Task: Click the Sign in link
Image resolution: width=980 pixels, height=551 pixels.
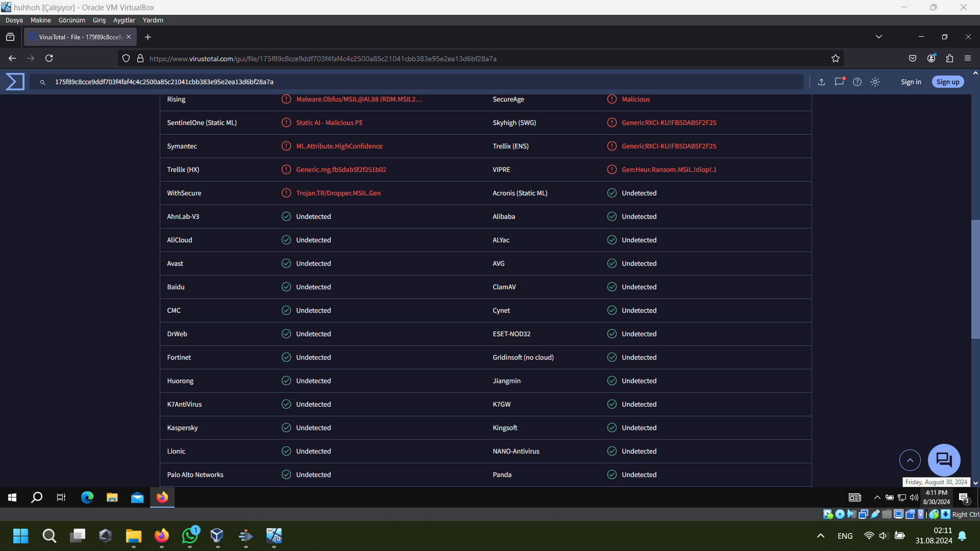Action: click(x=911, y=82)
